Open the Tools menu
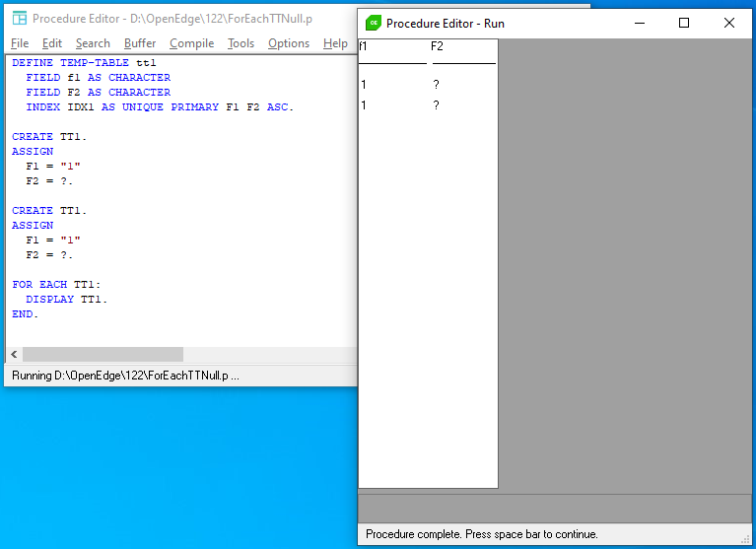The width and height of the screenshot is (756, 549). tap(241, 43)
